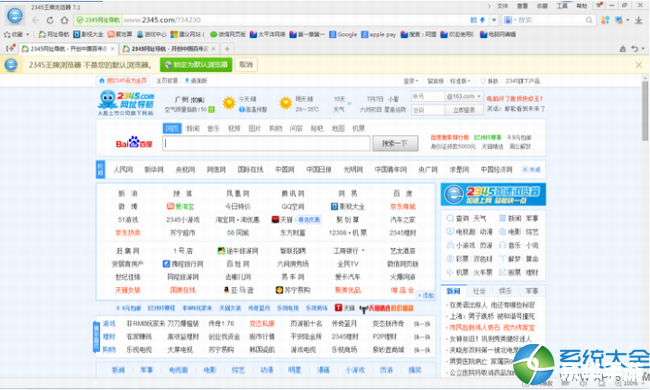650x390 pixels.
Task: Expand the favorites dropdown arrow
Action: point(28,34)
